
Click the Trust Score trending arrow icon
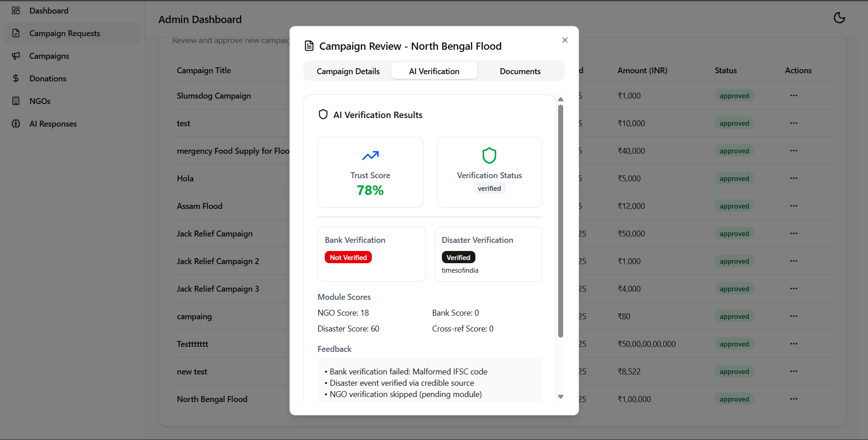370,156
